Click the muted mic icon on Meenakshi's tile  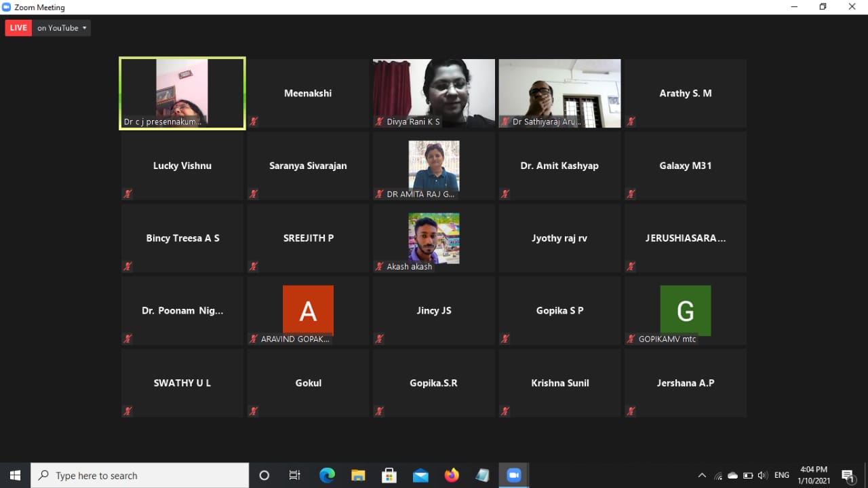pos(254,121)
